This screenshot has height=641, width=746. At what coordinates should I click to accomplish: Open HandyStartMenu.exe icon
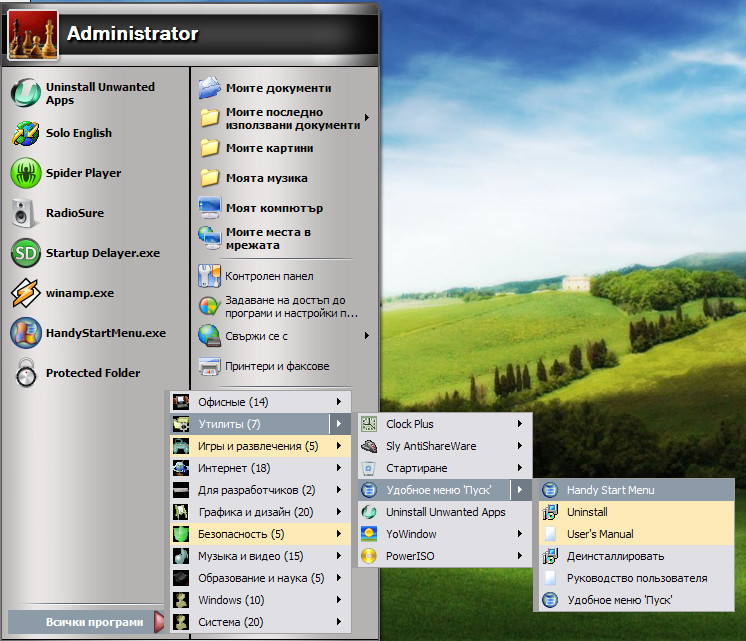[26, 333]
